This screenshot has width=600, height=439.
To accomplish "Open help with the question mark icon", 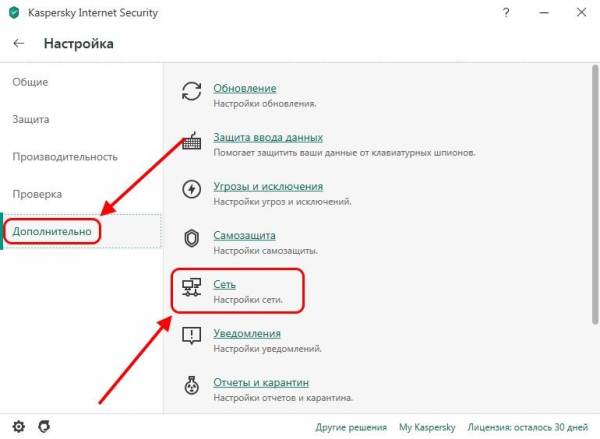I will pos(506,13).
